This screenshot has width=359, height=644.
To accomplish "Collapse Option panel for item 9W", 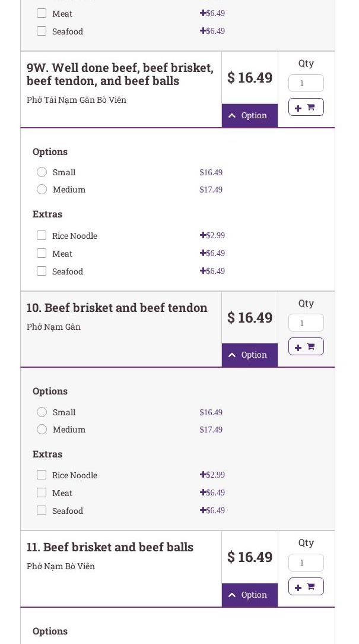I will click(x=249, y=115).
